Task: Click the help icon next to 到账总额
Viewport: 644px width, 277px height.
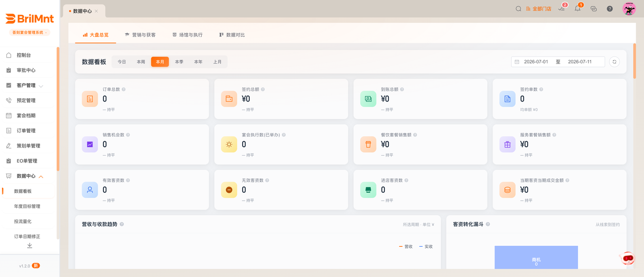Action: click(x=402, y=90)
